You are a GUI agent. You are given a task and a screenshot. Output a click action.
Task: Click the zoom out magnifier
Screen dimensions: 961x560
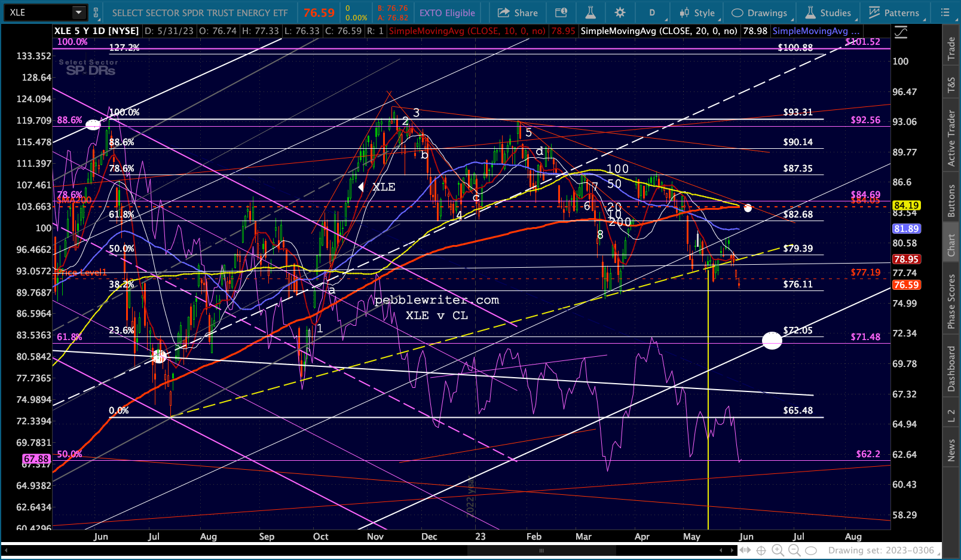click(x=794, y=550)
